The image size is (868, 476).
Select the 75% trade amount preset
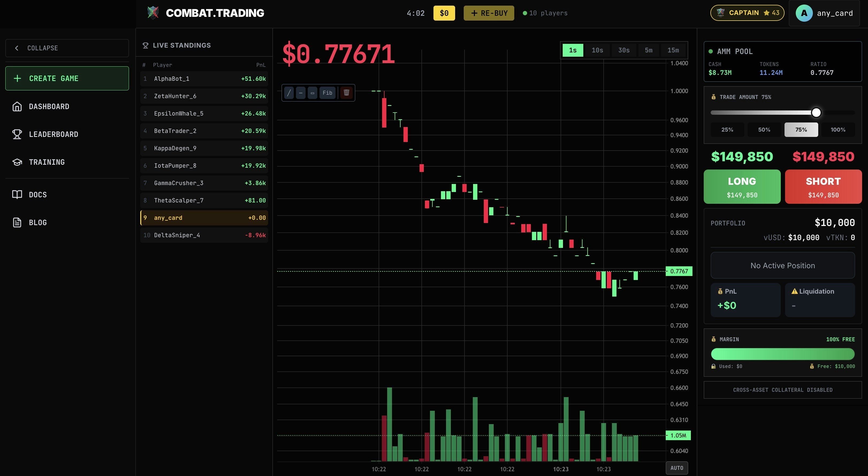[801, 129]
